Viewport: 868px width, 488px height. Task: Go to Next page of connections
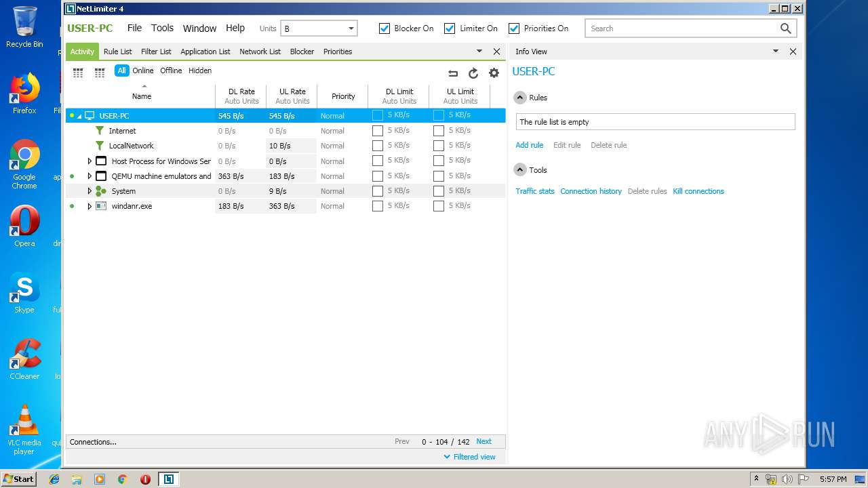click(484, 441)
